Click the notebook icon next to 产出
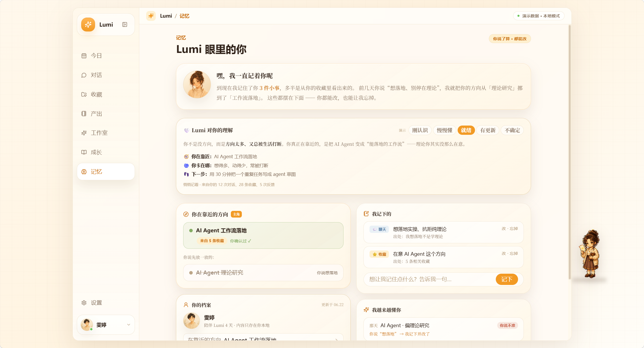644x348 pixels. pyautogui.click(x=84, y=114)
